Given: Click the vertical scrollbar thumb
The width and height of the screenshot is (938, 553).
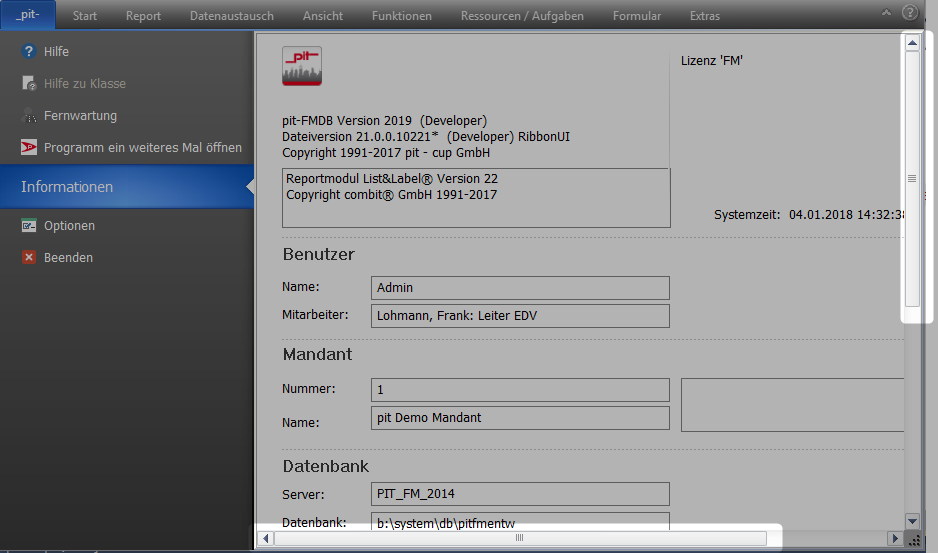Looking at the screenshot, I should [912, 178].
